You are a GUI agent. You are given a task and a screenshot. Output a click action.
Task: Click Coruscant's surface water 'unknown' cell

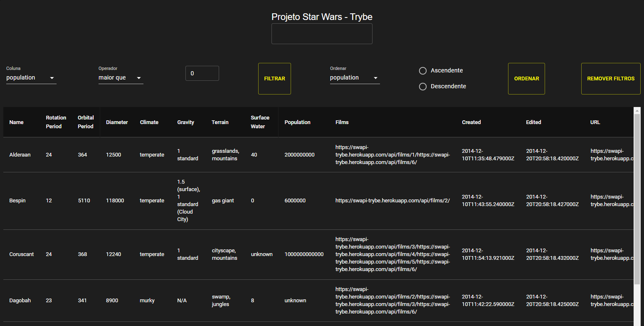coord(262,254)
